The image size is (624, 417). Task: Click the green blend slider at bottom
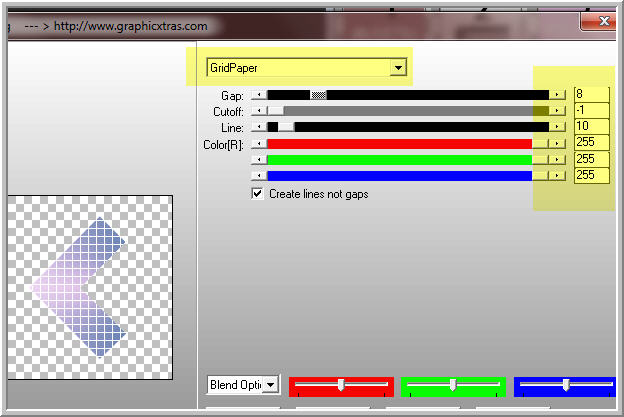(x=453, y=386)
